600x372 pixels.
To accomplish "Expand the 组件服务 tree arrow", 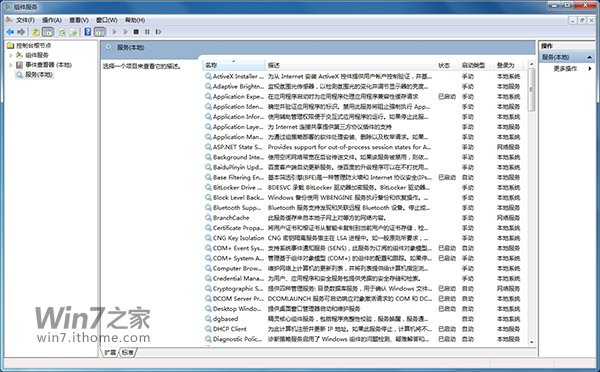I will pos(11,55).
